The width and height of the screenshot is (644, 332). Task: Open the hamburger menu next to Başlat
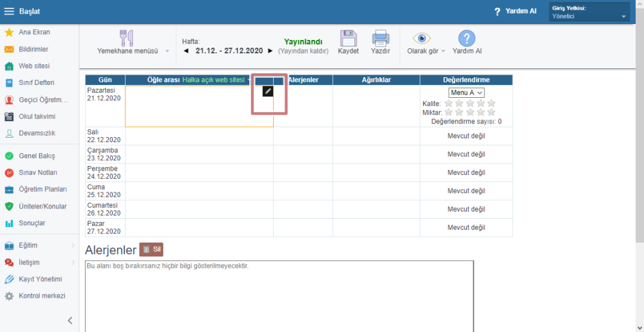coord(9,12)
